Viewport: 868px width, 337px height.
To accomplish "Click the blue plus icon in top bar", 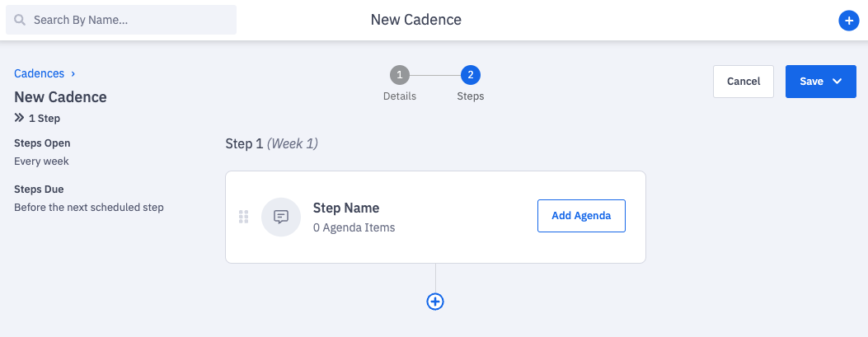I will click(848, 21).
